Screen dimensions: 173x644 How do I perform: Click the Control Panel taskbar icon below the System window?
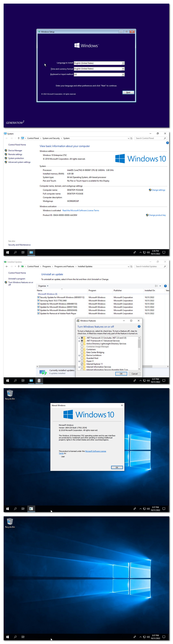[31, 252]
